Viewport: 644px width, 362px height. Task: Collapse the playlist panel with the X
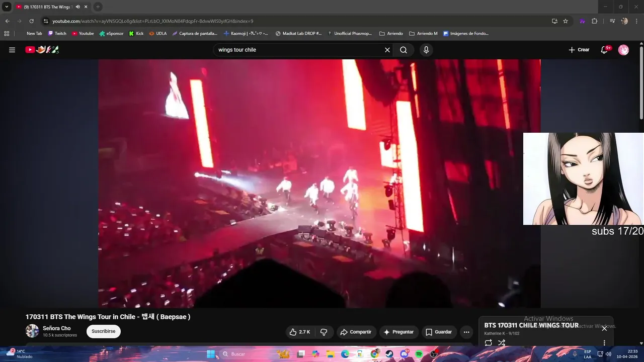(604, 328)
